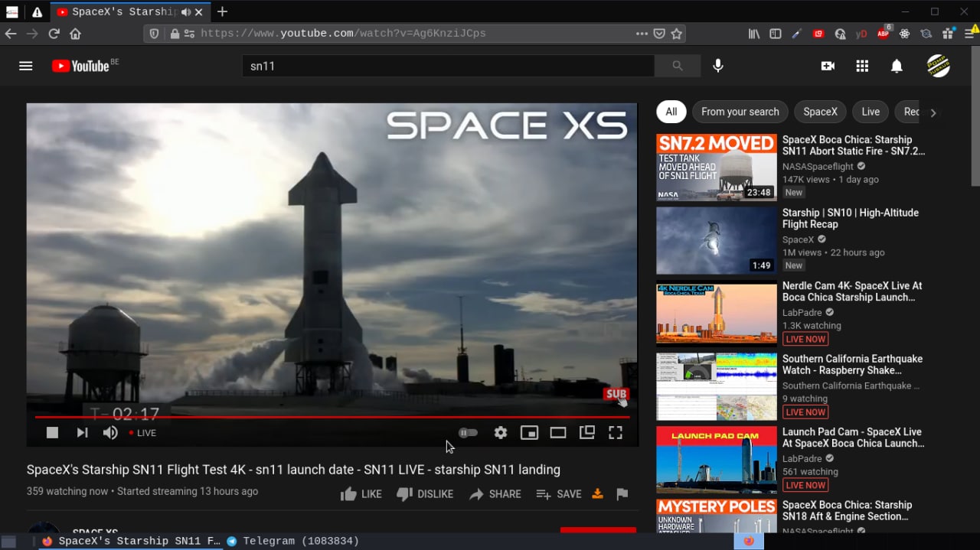
Task: Focus the YouTube search field
Action: tap(448, 66)
